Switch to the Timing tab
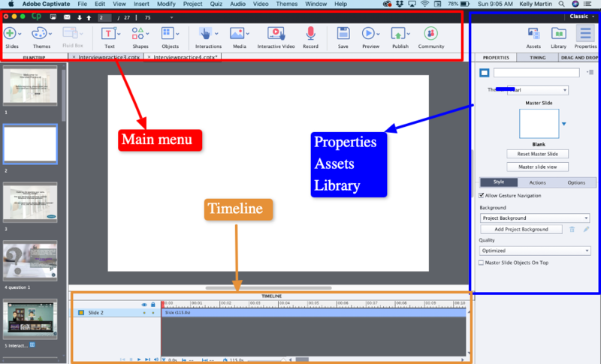 pos(538,57)
